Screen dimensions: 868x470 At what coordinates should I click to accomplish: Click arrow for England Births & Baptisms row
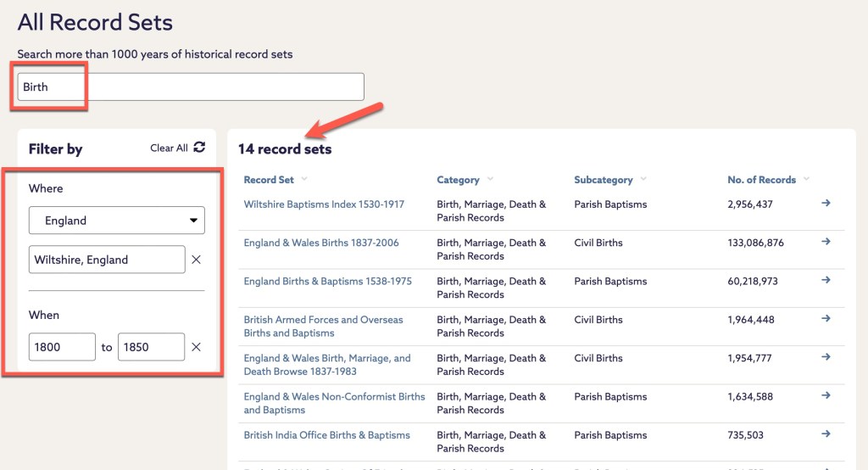pos(826,281)
